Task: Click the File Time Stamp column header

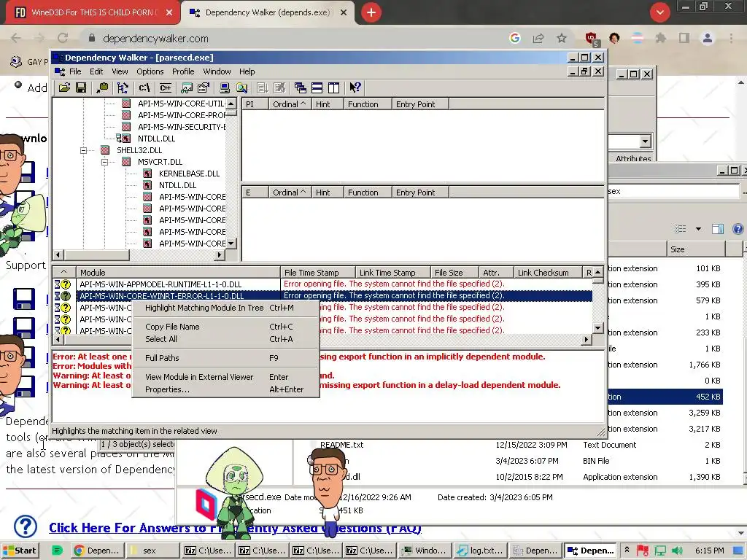Action: [318, 273]
